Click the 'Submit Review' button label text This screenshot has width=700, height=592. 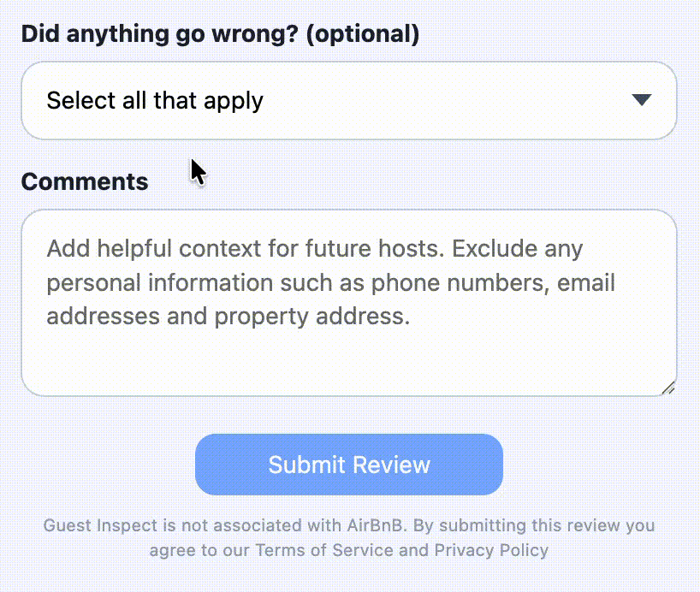point(349,465)
